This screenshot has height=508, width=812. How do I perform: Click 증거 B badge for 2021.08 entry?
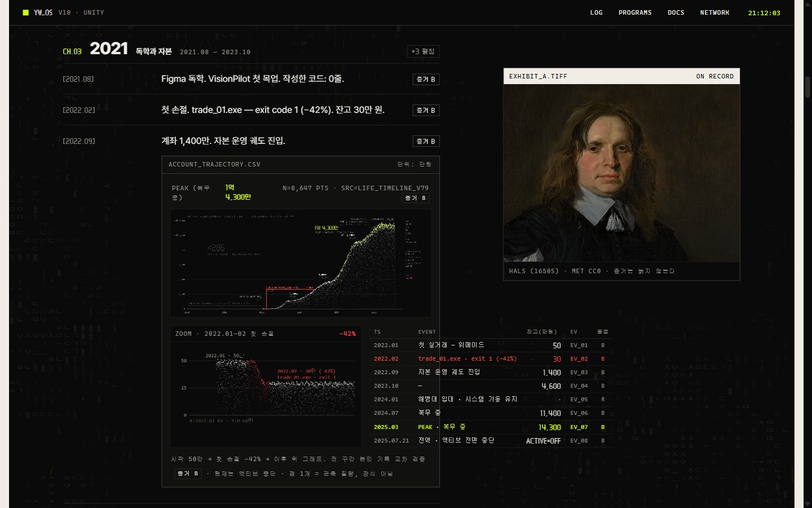click(x=426, y=80)
